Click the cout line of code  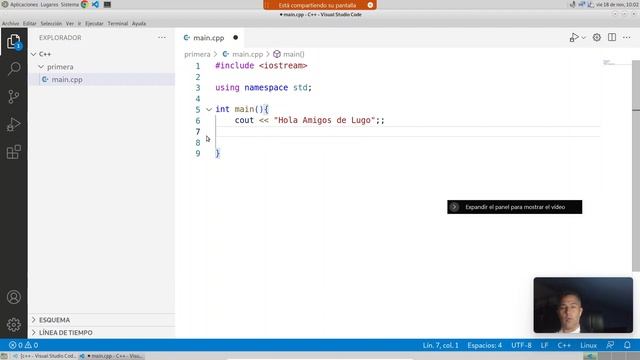(309, 120)
